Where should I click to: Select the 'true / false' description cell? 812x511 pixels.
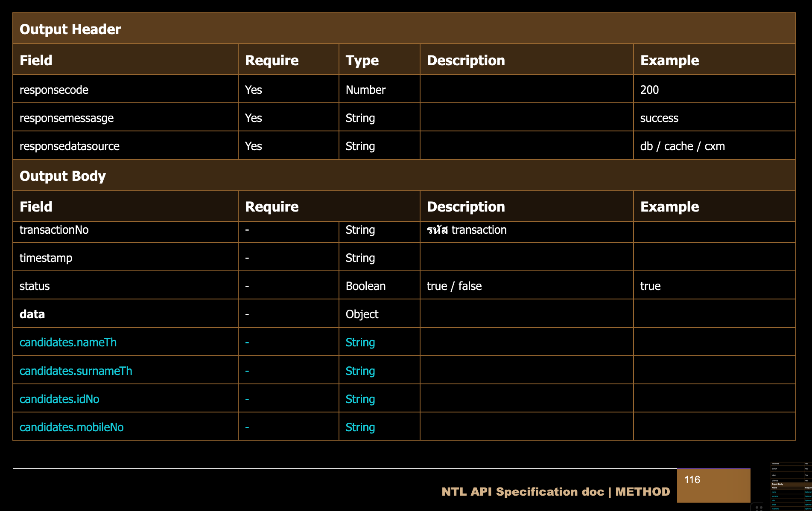454,286
